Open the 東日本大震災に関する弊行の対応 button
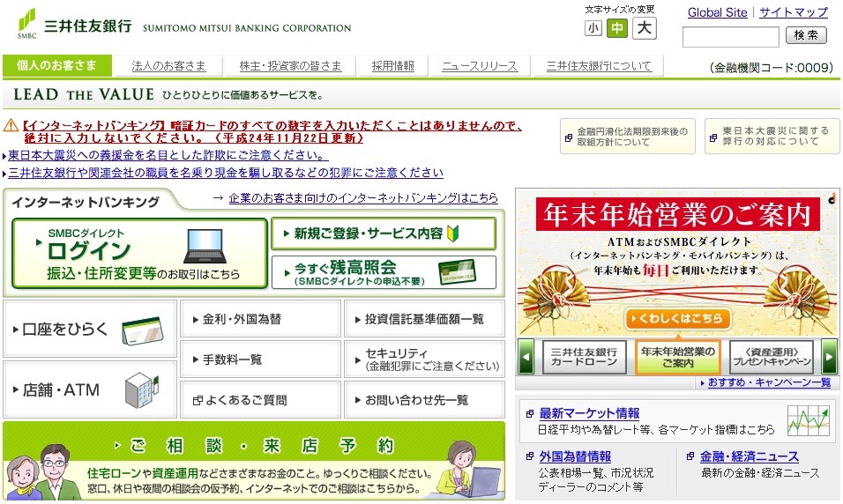 pyautogui.click(x=772, y=137)
